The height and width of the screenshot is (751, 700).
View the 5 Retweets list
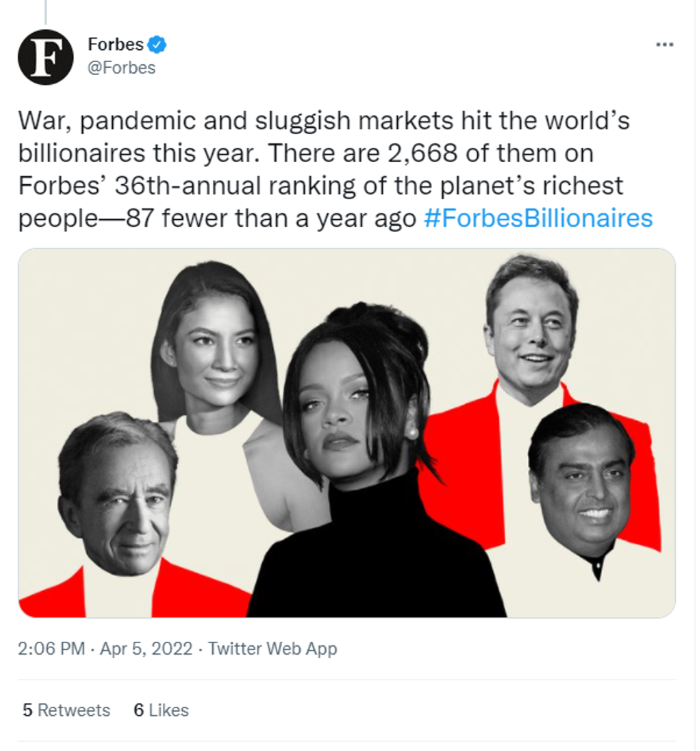coord(66,710)
